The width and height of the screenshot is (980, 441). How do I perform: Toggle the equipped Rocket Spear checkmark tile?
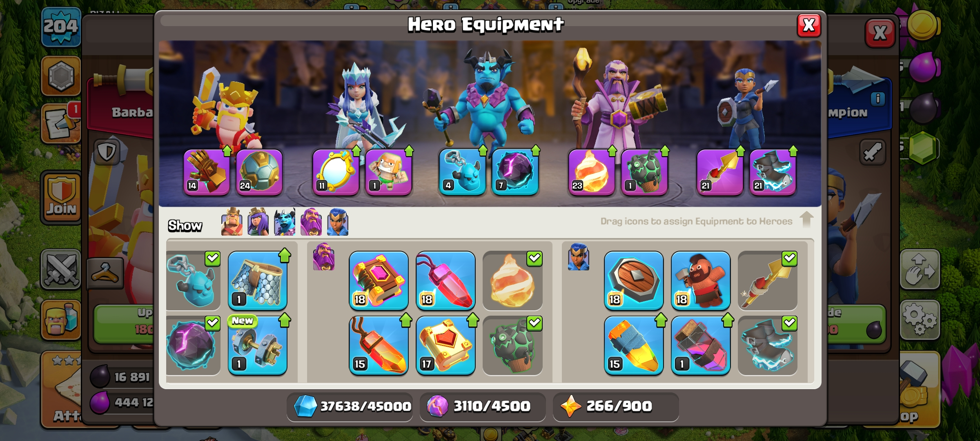(768, 281)
